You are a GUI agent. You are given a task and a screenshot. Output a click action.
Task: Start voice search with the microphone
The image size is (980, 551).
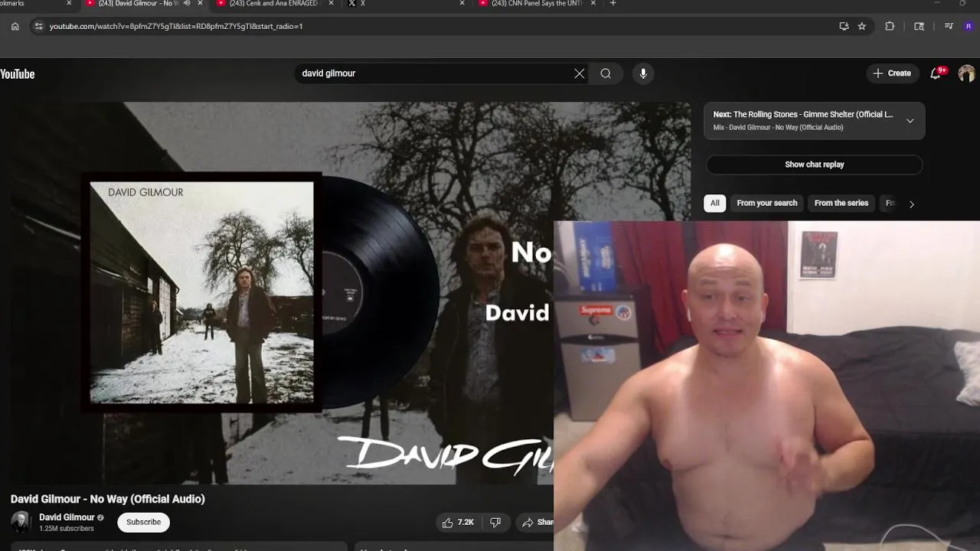pos(643,73)
